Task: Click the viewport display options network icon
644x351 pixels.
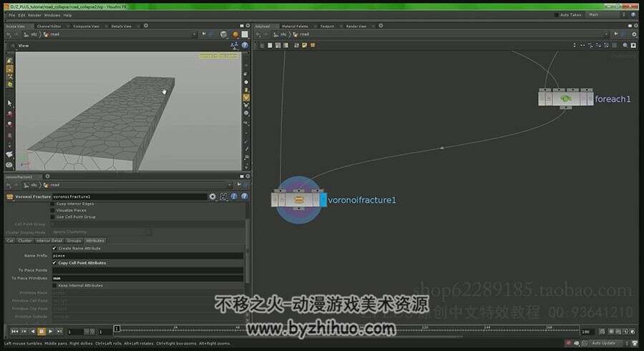Action: click(x=235, y=46)
